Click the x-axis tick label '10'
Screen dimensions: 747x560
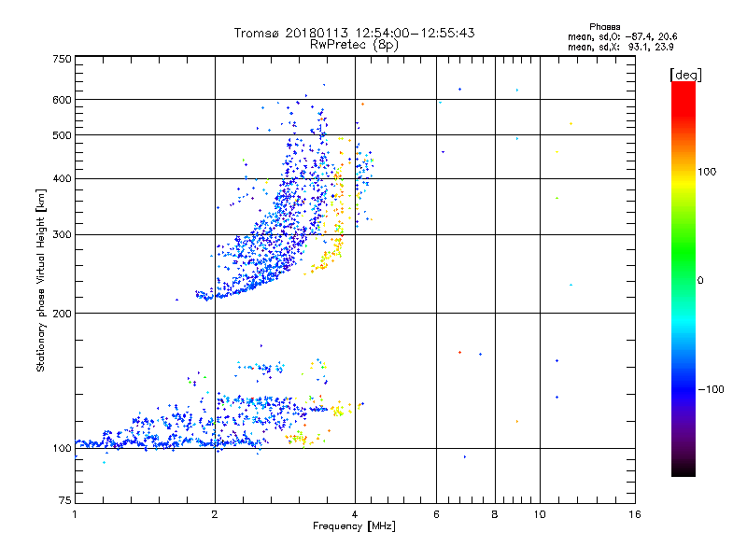pyautogui.click(x=540, y=514)
